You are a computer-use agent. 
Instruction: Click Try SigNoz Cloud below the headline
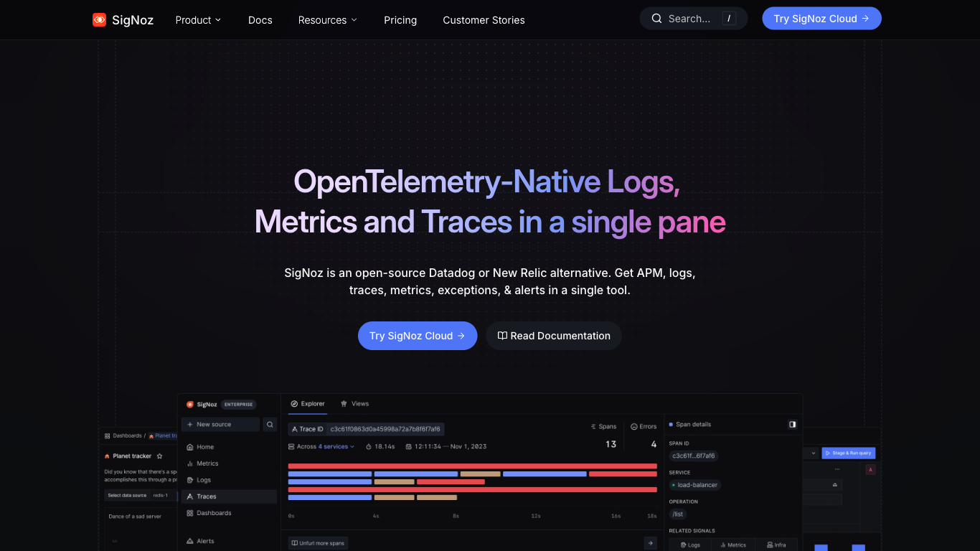point(418,336)
